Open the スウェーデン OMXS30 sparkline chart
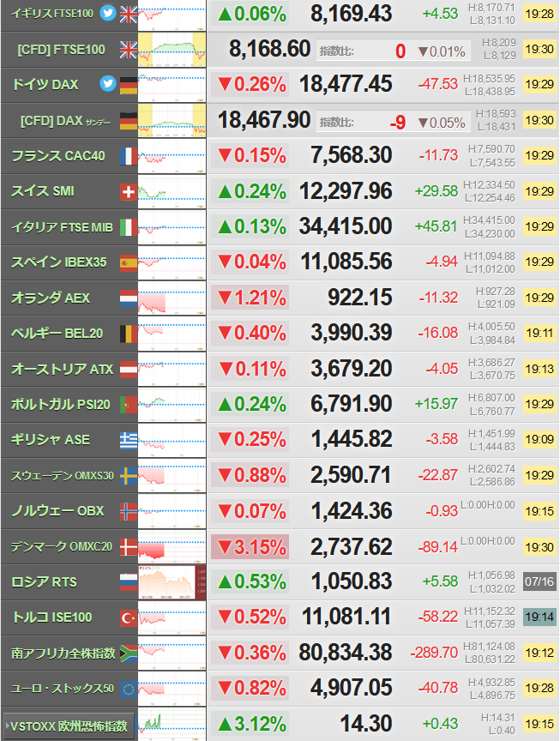The image size is (560, 741). (x=172, y=475)
